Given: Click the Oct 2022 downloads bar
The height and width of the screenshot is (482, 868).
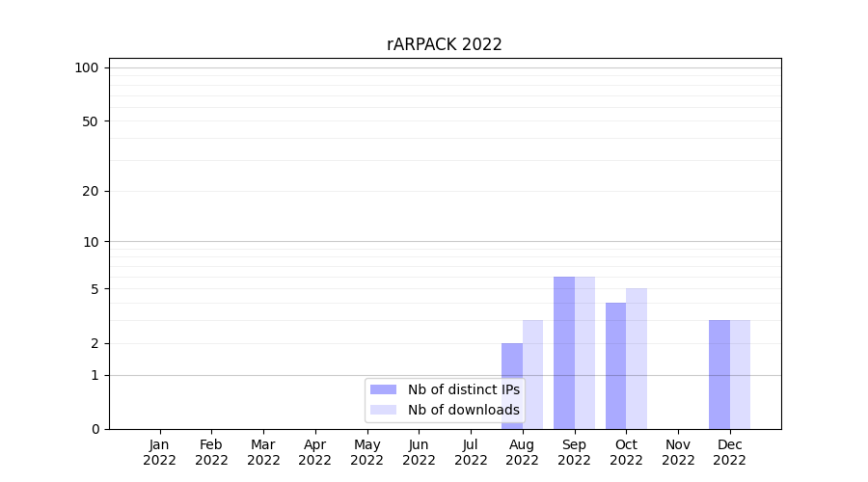Looking at the screenshot, I should click(x=637, y=359).
